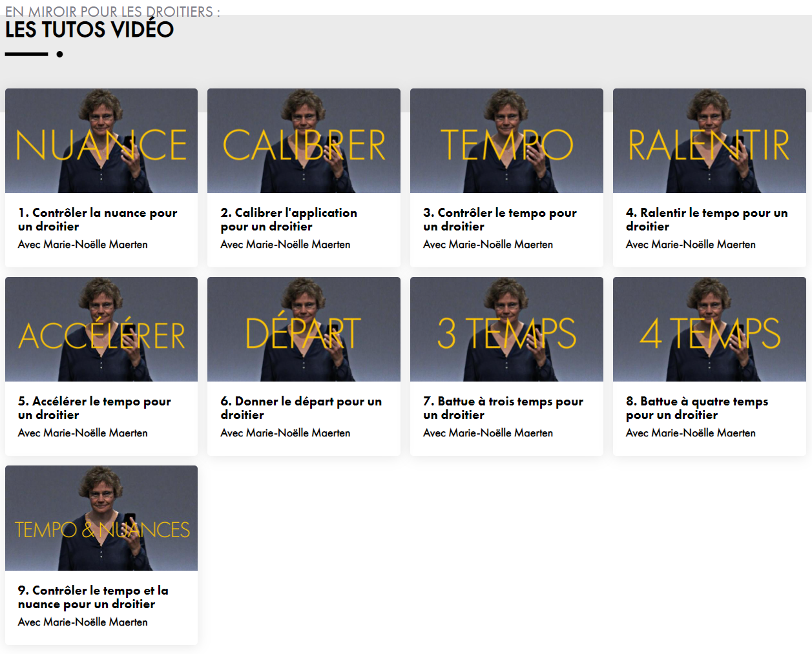
Task: Select "3. Contrôler le tempo pour un droitier"
Action: point(500,220)
